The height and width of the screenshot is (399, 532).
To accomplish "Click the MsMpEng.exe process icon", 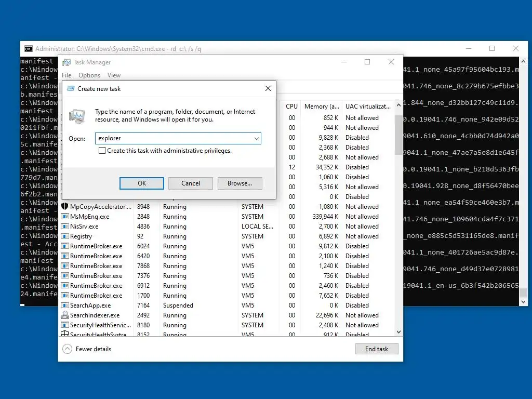I will click(64, 216).
